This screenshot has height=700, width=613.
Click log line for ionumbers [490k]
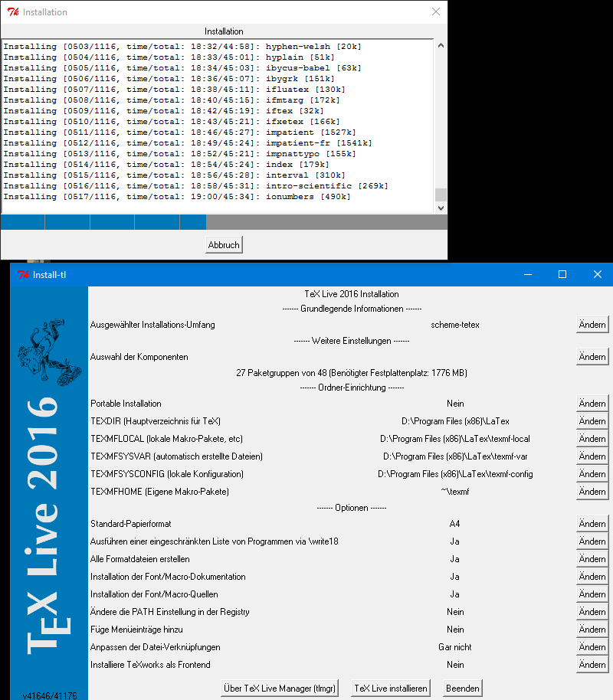(x=177, y=196)
